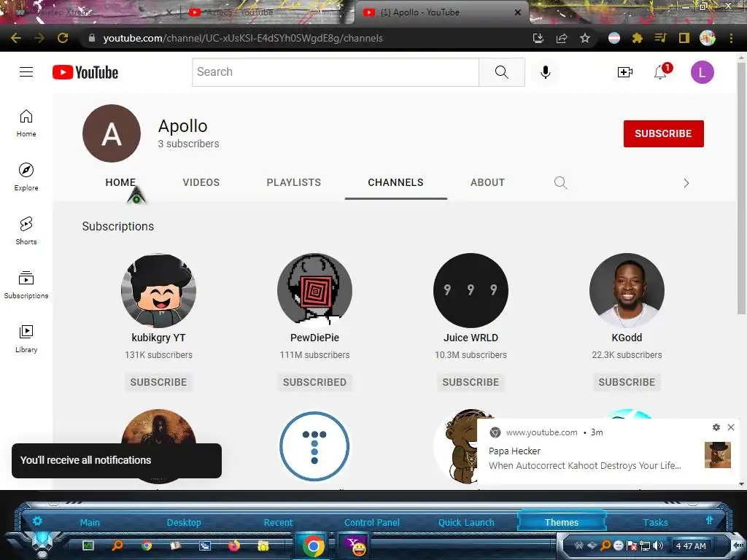
Task: Open notification settings gear in popup
Action: 716,427
